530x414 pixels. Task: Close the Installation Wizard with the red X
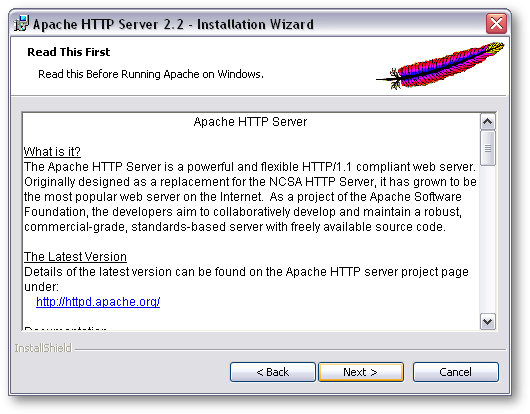496,24
